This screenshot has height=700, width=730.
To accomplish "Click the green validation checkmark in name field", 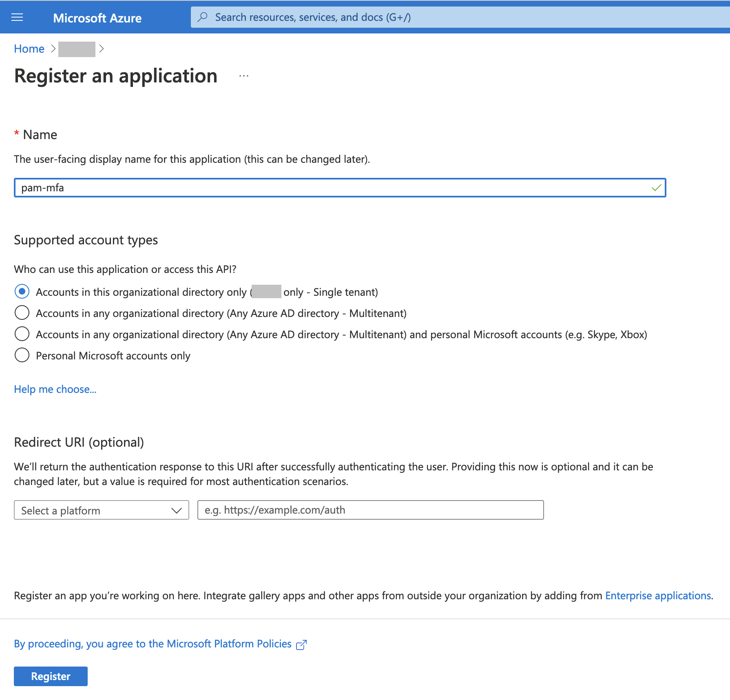I will click(x=656, y=188).
